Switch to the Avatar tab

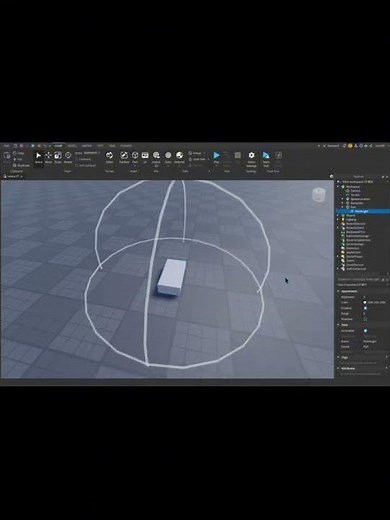pyautogui.click(x=87, y=146)
